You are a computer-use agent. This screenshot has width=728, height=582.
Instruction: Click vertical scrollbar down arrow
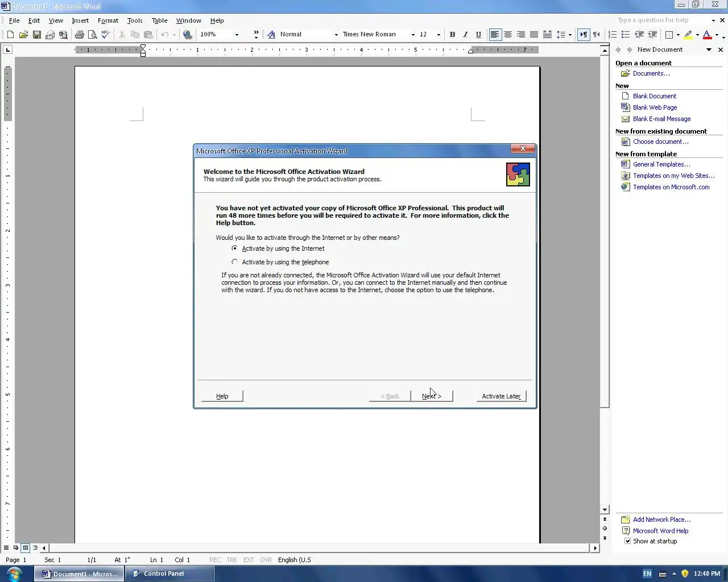(605, 510)
